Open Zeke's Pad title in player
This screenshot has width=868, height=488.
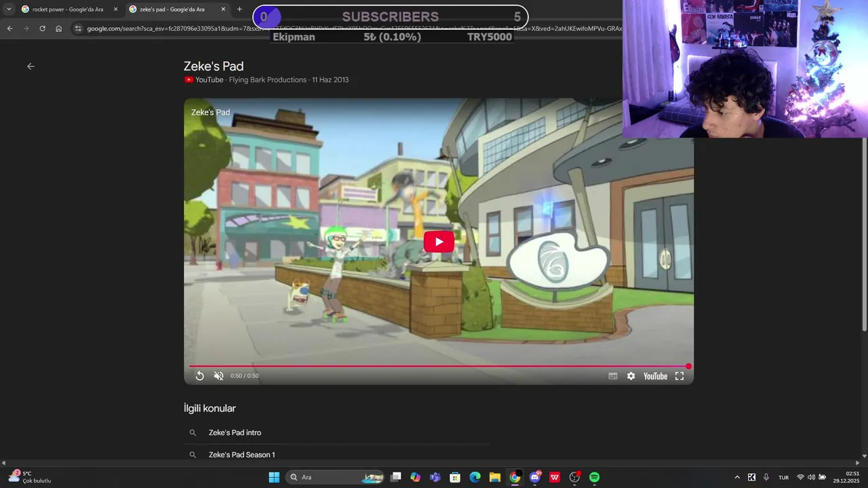(210, 113)
